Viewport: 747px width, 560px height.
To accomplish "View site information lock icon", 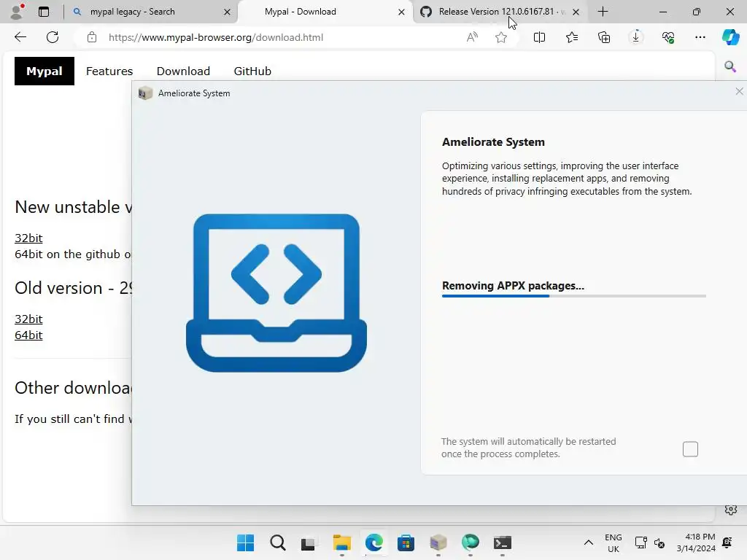I will coord(92,37).
